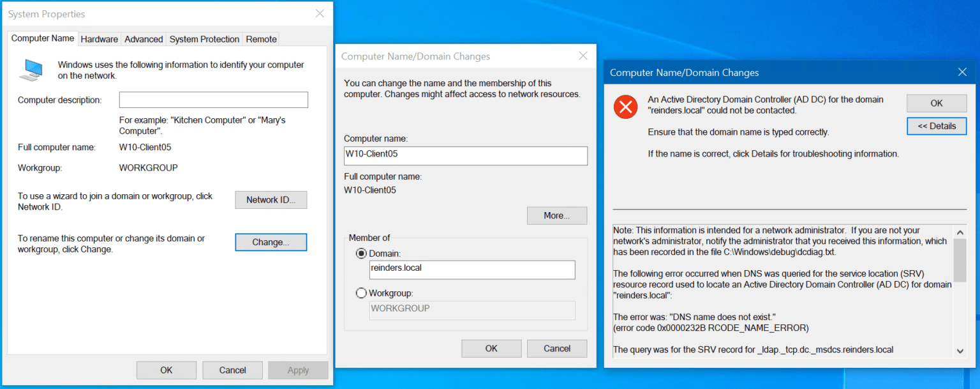Confirm System Properties with OK
The image size is (980, 389).
pyautogui.click(x=167, y=370)
